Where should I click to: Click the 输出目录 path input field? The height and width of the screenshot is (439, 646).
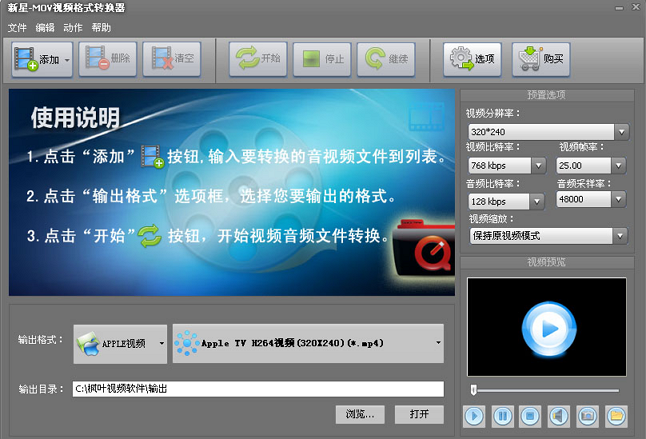click(x=258, y=389)
